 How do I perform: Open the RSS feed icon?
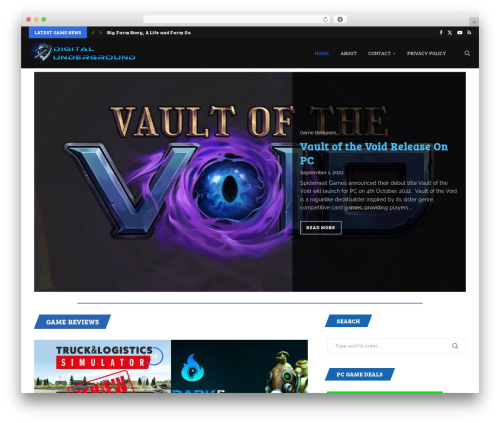click(469, 33)
